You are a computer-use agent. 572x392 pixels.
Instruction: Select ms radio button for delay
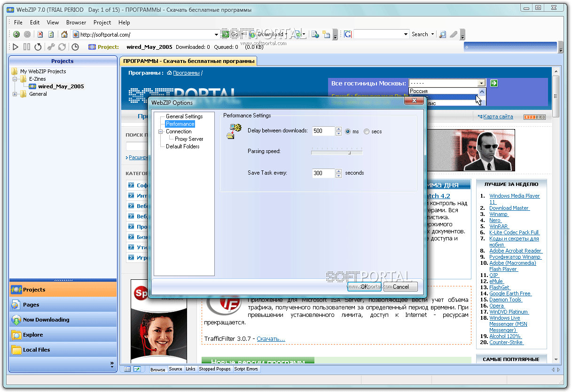point(348,131)
